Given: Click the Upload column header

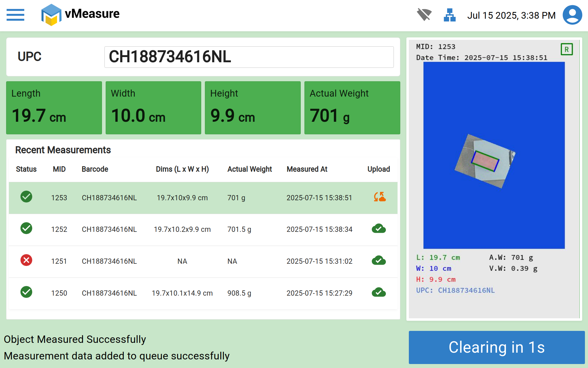Looking at the screenshot, I should (379, 169).
